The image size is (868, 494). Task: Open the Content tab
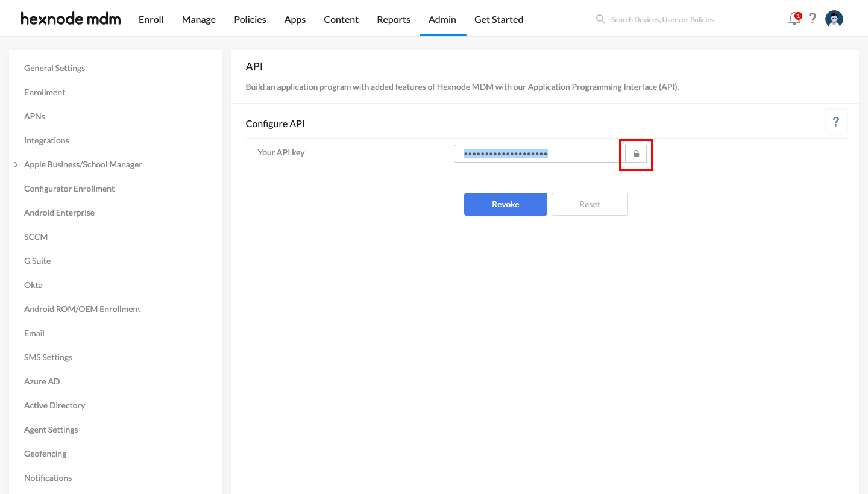point(341,19)
